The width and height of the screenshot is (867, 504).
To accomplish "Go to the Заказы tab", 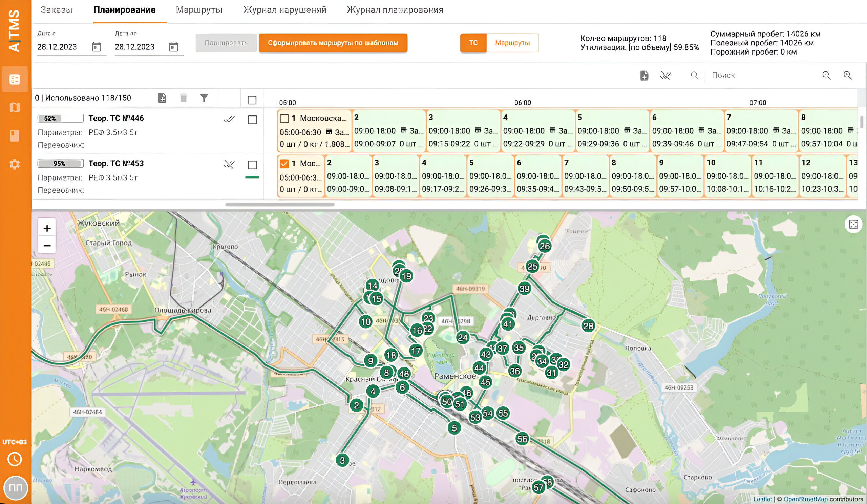I will point(57,9).
